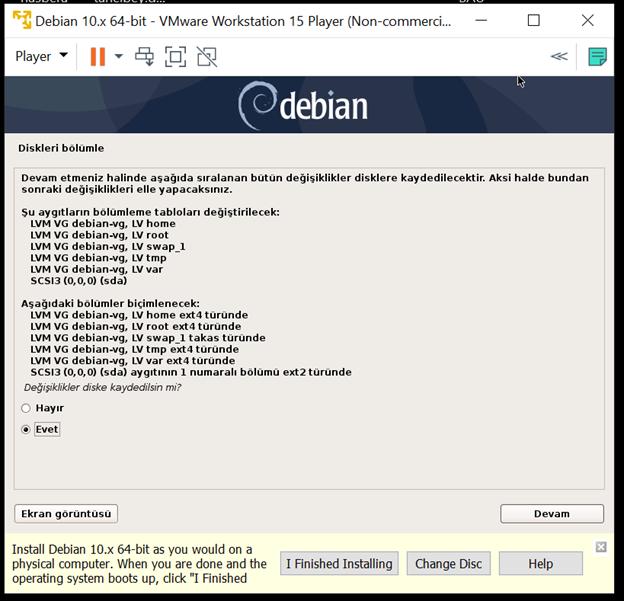Collapse the toolbar with double chevron
The image size is (624, 601).
(559, 57)
